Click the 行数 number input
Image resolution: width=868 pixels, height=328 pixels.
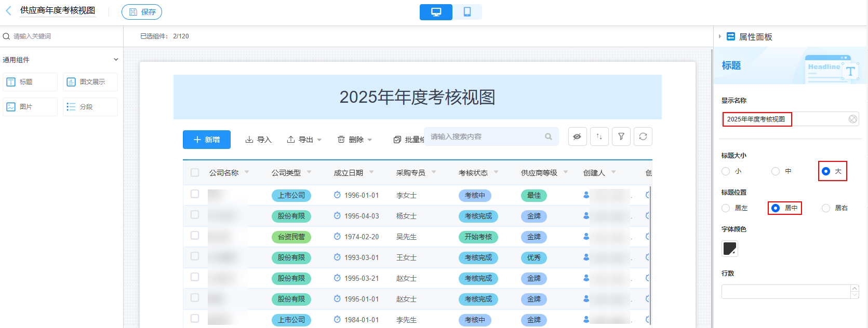786,292
